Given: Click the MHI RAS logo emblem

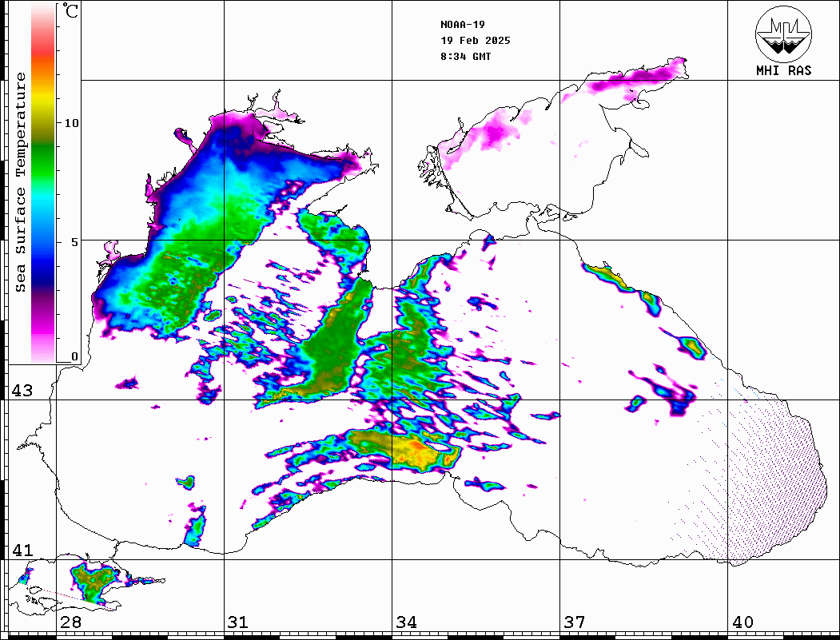Looking at the screenshot, I should pos(783,34).
